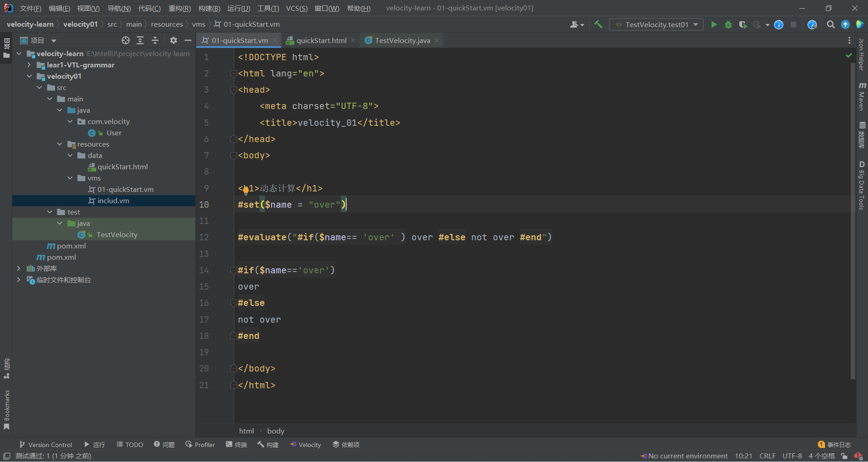This screenshot has width=868, height=462.
Task: Open the 工具(T) menu
Action: (268, 8)
